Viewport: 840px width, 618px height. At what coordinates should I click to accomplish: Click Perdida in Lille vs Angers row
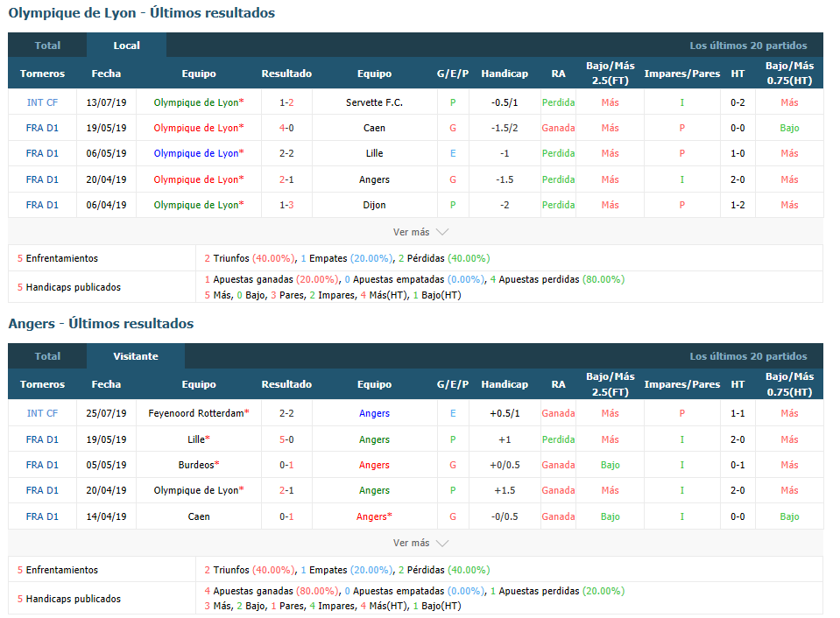pyautogui.click(x=558, y=439)
